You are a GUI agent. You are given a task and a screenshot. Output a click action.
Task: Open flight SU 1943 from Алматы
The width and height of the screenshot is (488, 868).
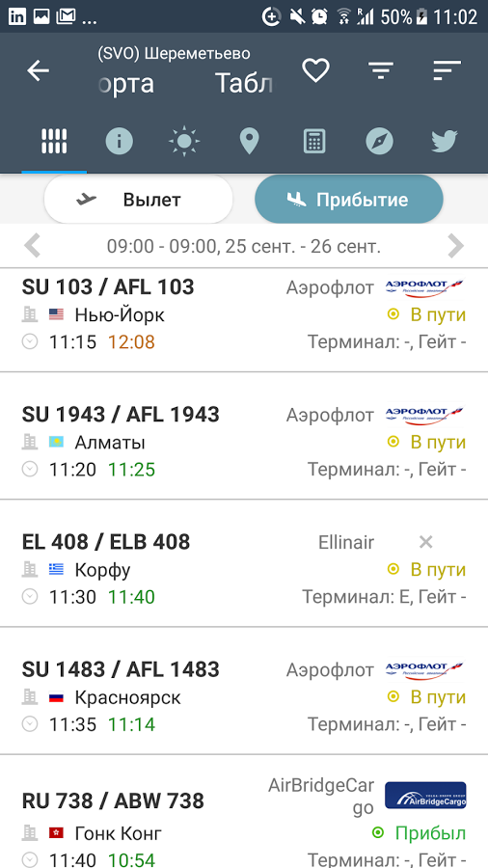coord(244,436)
